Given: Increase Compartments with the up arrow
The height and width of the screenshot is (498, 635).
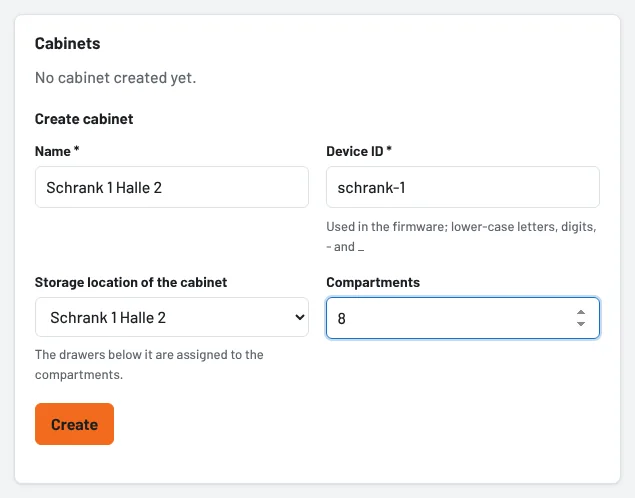Looking at the screenshot, I should click(x=581, y=312).
